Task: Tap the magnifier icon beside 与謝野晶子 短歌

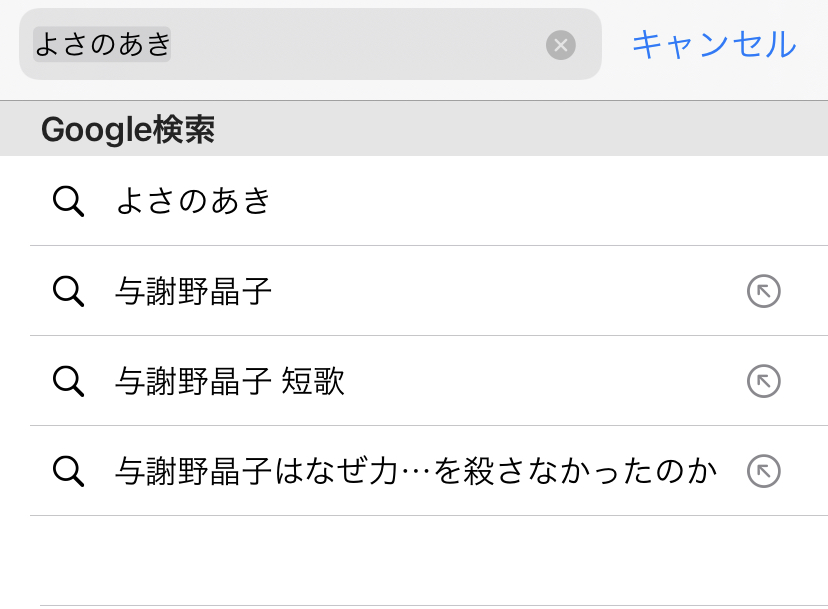Action: pos(68,381)
